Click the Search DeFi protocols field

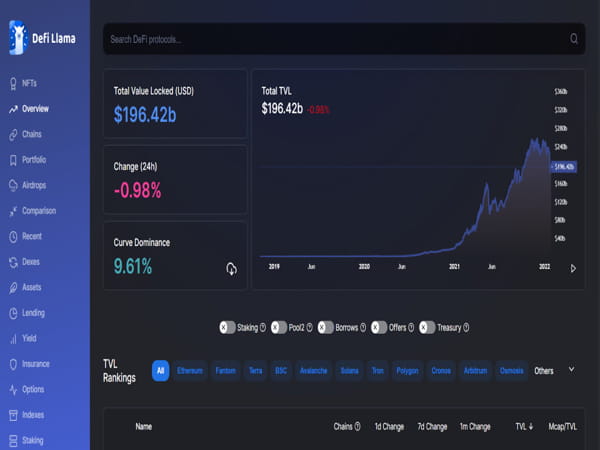[x=344, y=39]
